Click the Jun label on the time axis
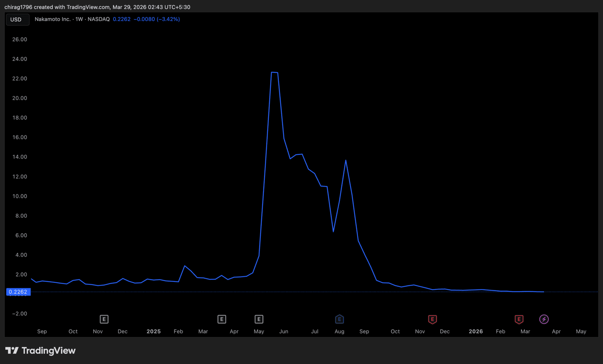Viewport: 603px width, 364px height. tap(283, 332)
